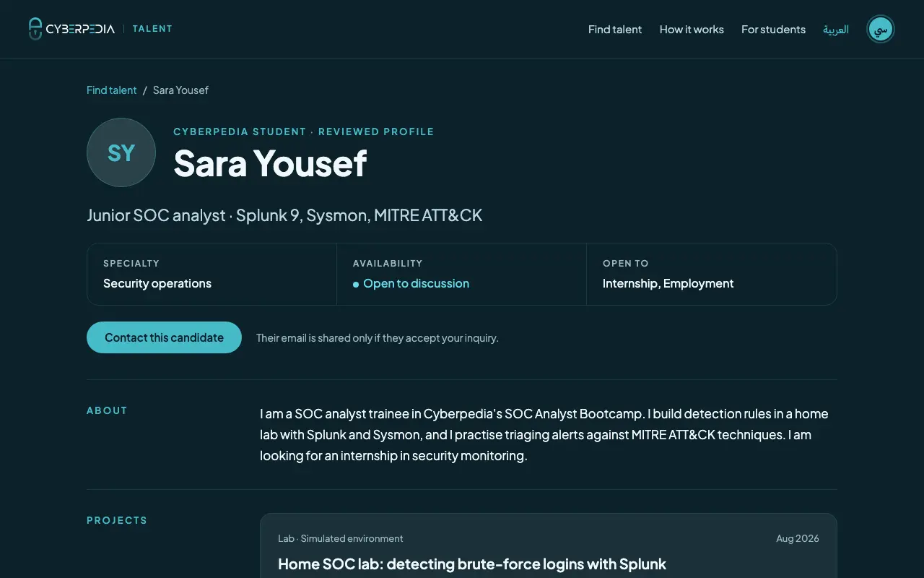Viewport: 924px width, 578px height.
Task: Click the Contact this candidate button
Action: (164, 337)
